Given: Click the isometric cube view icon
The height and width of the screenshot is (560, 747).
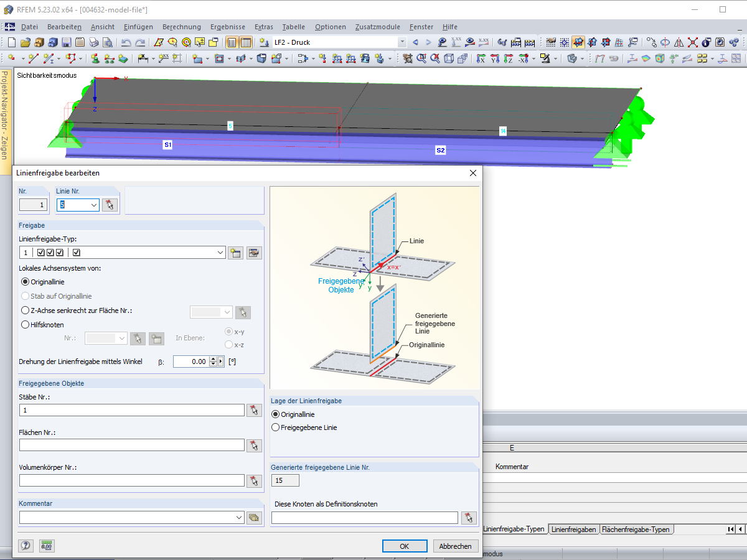Looking at the screenshot, I should coord(449,58).
